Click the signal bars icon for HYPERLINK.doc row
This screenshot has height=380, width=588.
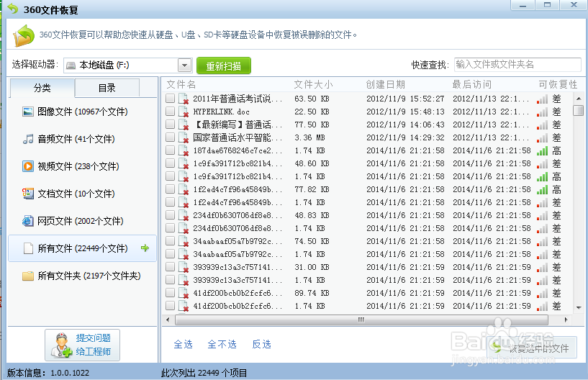(542, 112)
